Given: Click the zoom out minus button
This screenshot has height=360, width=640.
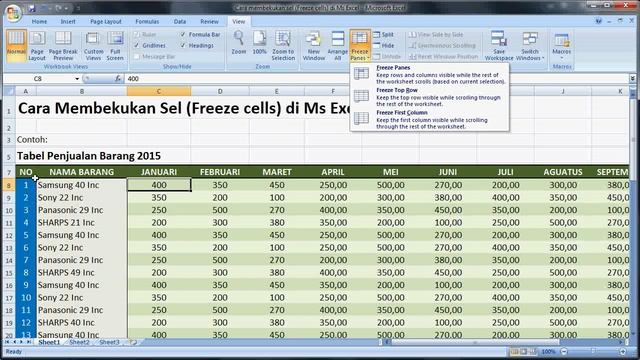Looking at the screenshot, I should pyautogui.click(x=564, y=351).
